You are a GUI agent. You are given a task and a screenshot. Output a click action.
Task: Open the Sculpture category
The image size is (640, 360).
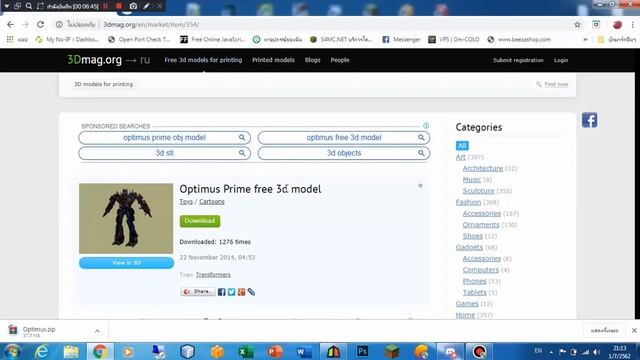tap(478, 191)
